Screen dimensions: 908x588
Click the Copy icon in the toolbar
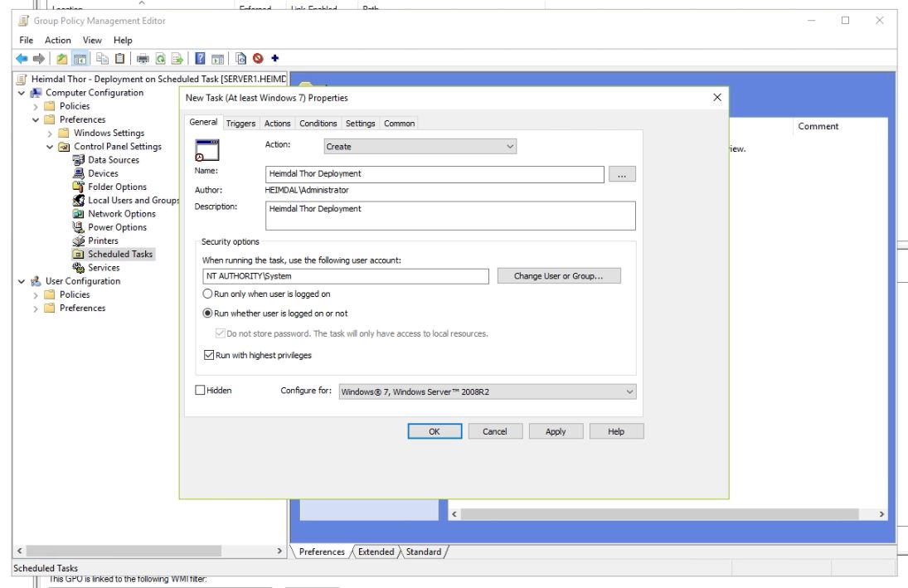[x=104, y=58]
